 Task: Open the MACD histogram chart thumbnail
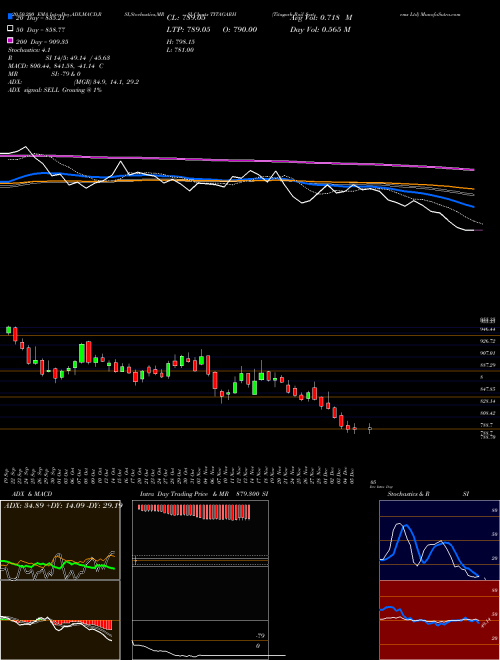click(x=60, y=620)
